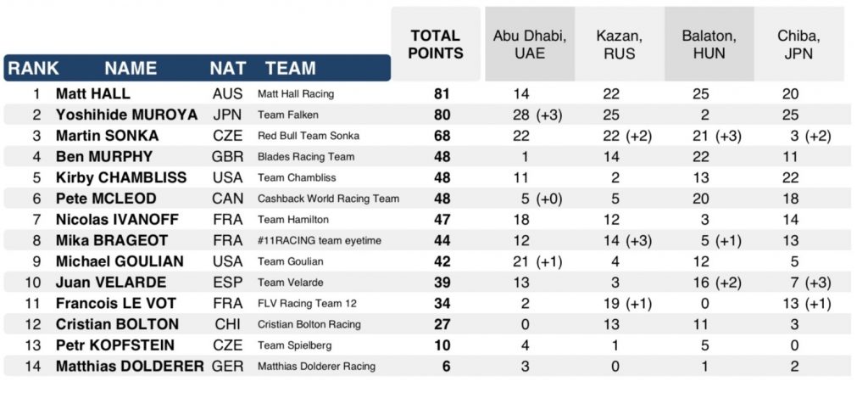Select Ben MURPHY's name
This screenshot has width=868, height=398.
tap(104, 157)
